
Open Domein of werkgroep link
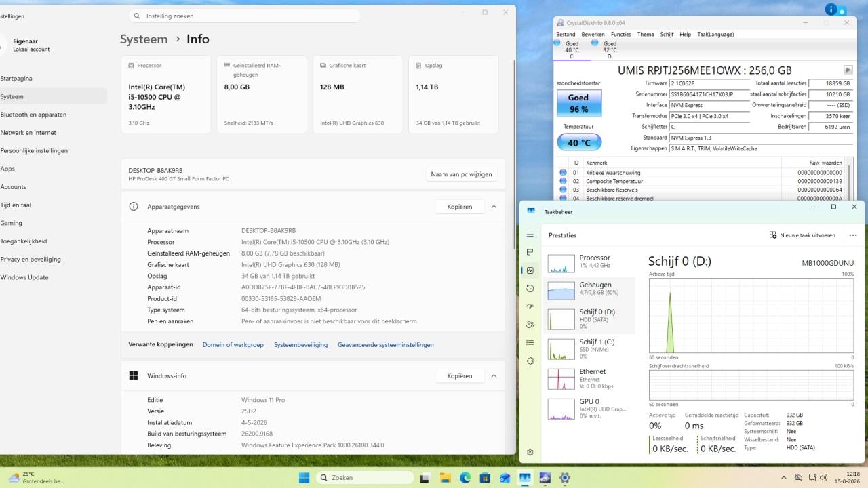pyautogui.click(x=233, y=345)
